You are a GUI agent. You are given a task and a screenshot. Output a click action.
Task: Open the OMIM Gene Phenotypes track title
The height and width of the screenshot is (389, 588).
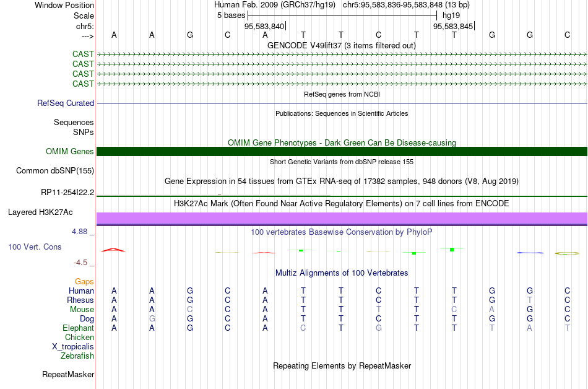click(x=342, y=142)
